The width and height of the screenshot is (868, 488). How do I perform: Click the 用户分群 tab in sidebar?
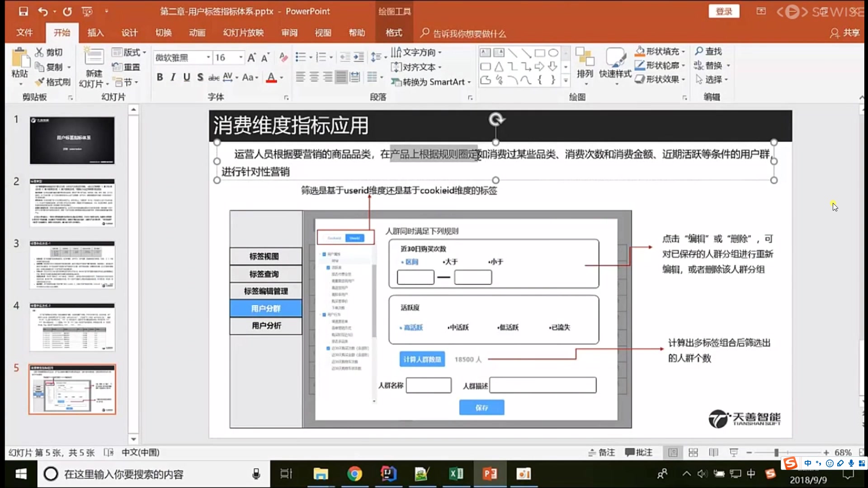pos(265,308)
